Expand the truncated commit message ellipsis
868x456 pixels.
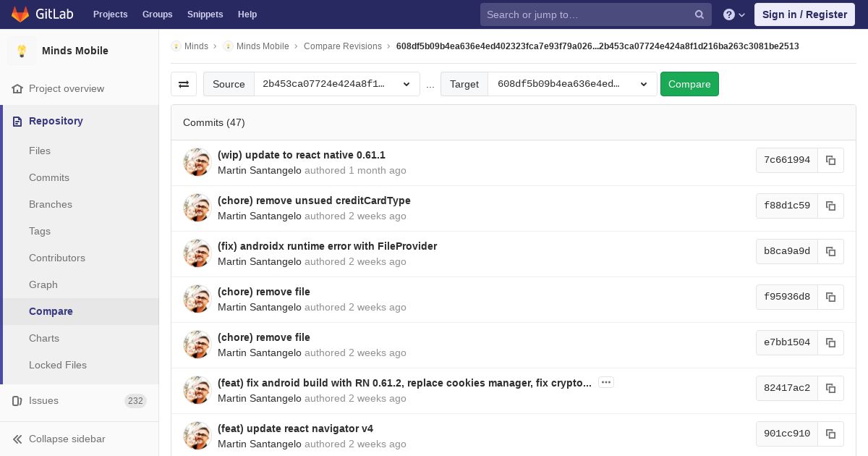click(606, 382)
